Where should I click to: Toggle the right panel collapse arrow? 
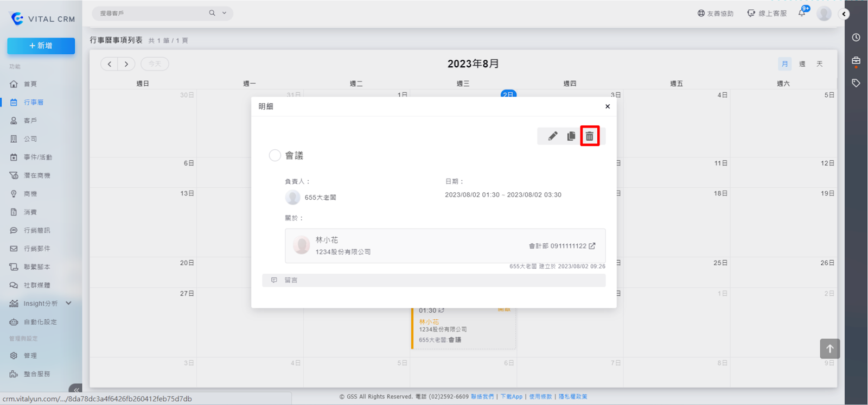pos(844,14)
